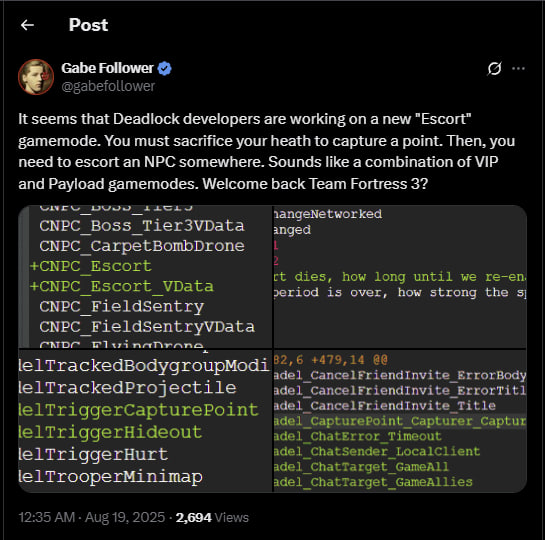Click the highlighted CapturePoint_Capturer line
This screenshot has width=545, height=540.
tap(400, 421)
